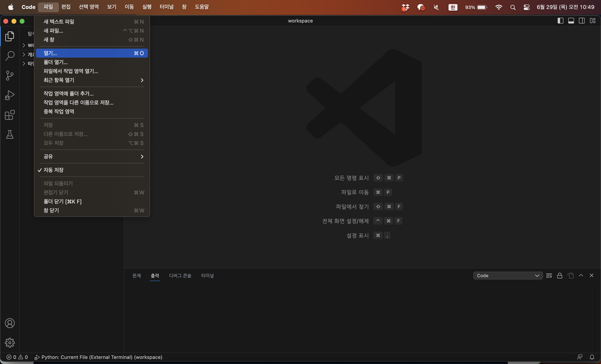Toggle bottom panel layout button

[x=571, y=21]
